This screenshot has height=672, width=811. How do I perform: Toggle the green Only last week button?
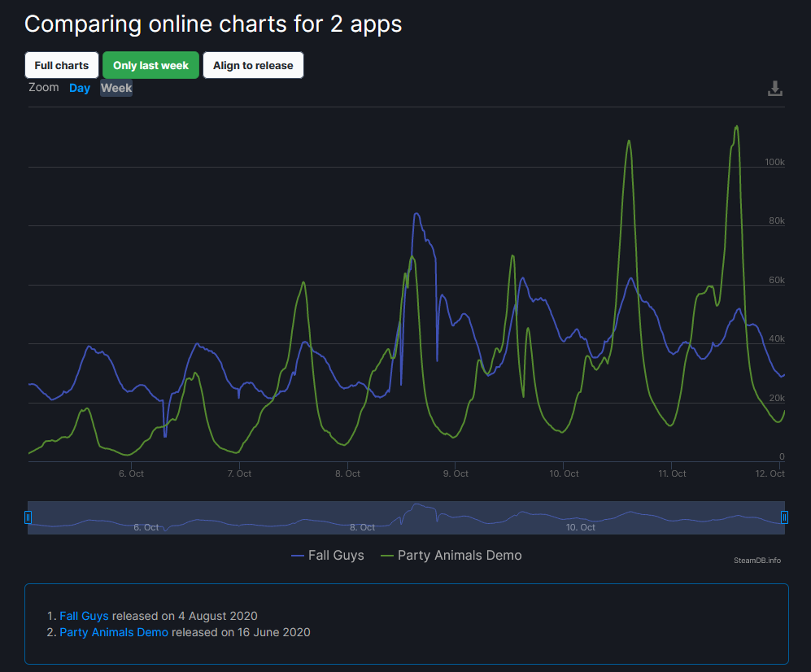coord(150,65)
